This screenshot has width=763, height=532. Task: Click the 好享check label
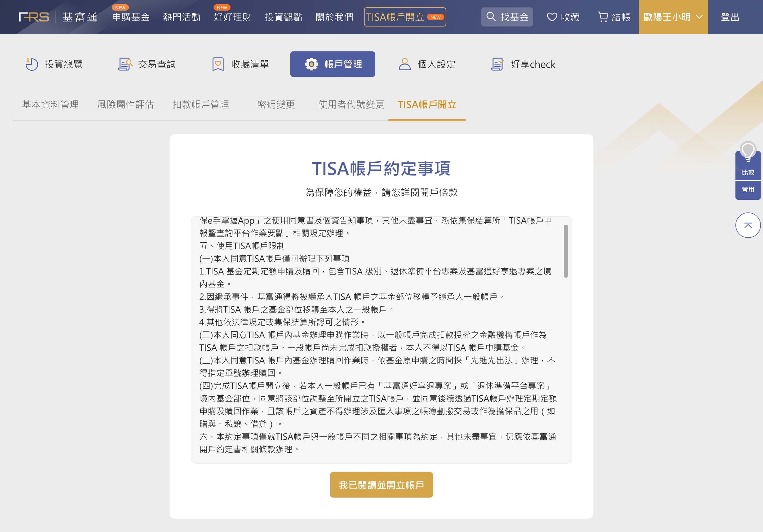[x=533, y=64]
